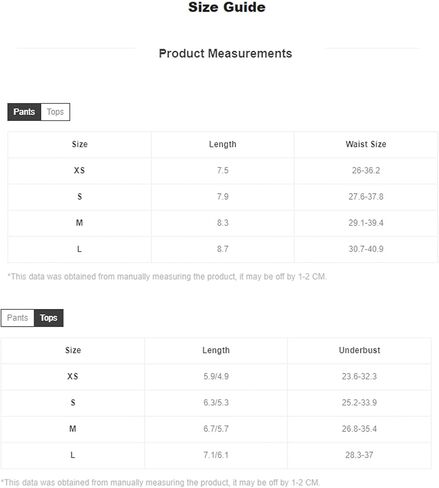Click the 30.7-40.9 waist size cell
The image size is (439, 488).
coord(366,249)
